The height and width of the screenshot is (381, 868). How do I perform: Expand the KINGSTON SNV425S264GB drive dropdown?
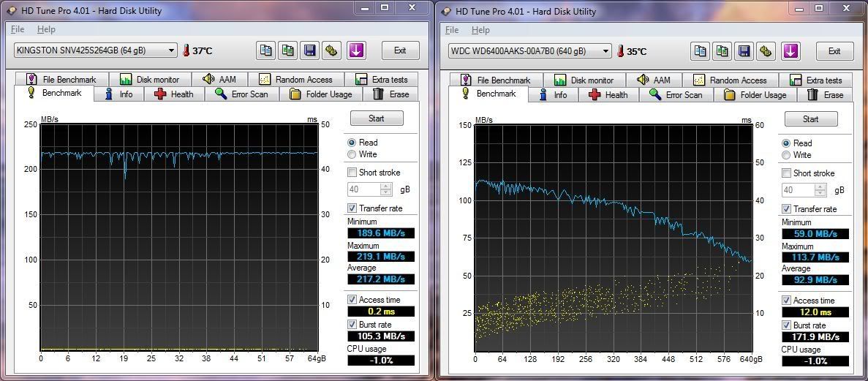click(x=172, y=50)
